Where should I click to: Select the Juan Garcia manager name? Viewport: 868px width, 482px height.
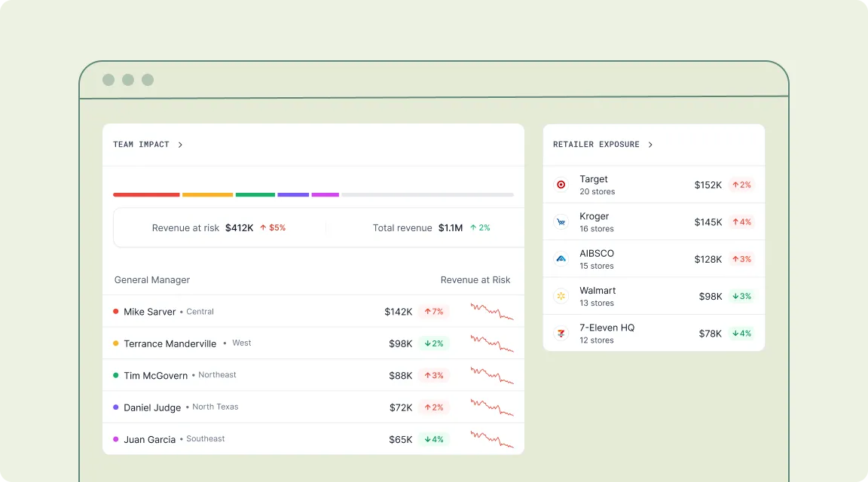[149, 439]
